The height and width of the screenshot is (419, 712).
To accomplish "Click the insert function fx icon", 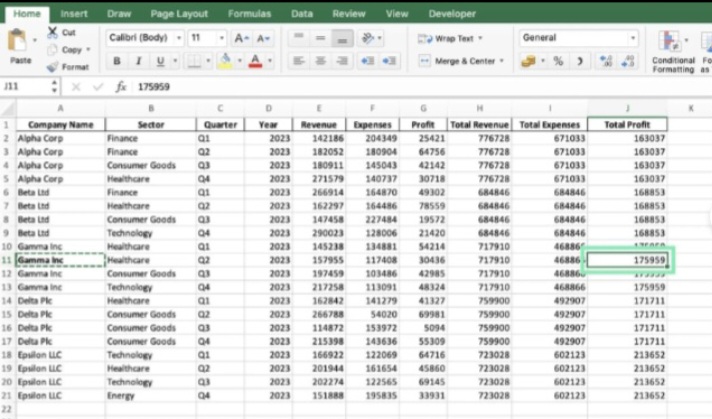I will [x=121, y=87].
